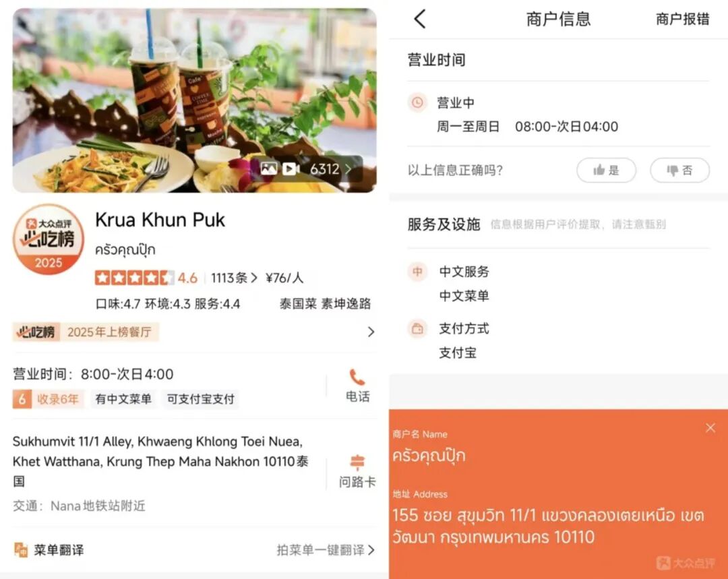728x579 pixels.
Task: Mark info incorrect with 否 thumbs-down
Action: coord(679,170)
